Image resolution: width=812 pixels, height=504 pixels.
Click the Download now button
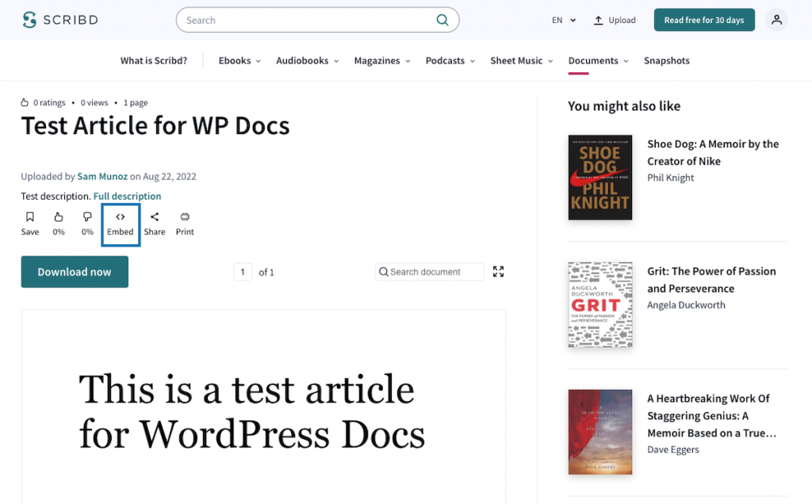tap(74, 271)
